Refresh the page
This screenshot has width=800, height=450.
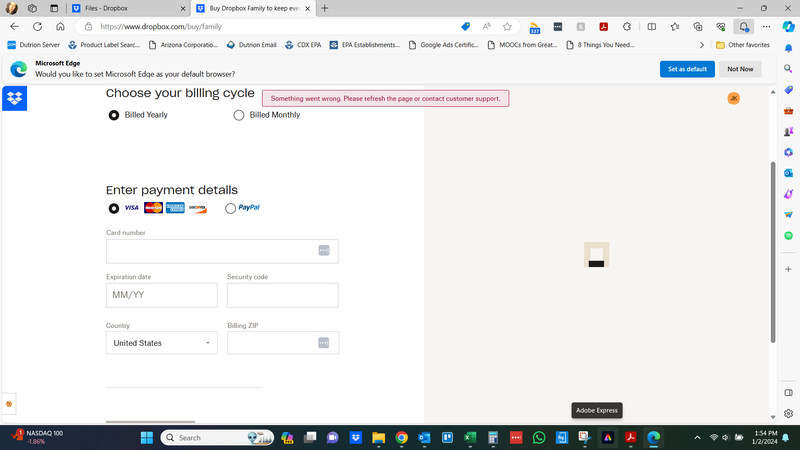(37, 27)
